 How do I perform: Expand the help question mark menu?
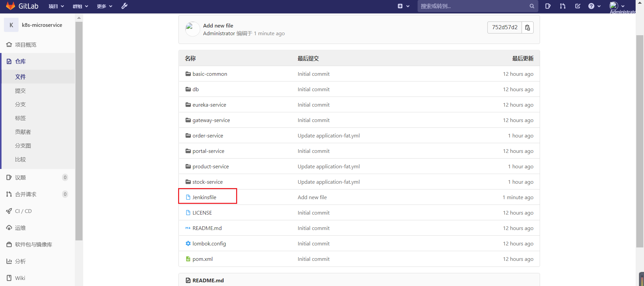(594, 6)
